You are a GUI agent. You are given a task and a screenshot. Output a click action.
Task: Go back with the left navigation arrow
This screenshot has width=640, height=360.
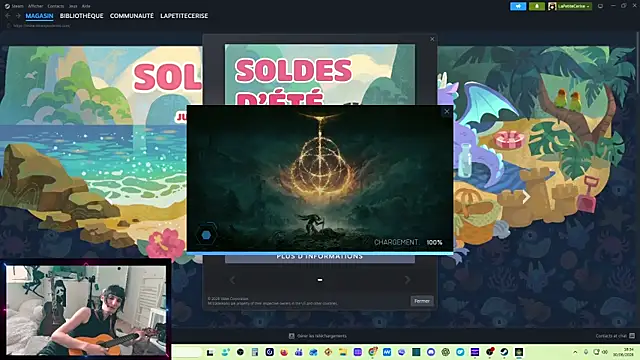point(8,16)
